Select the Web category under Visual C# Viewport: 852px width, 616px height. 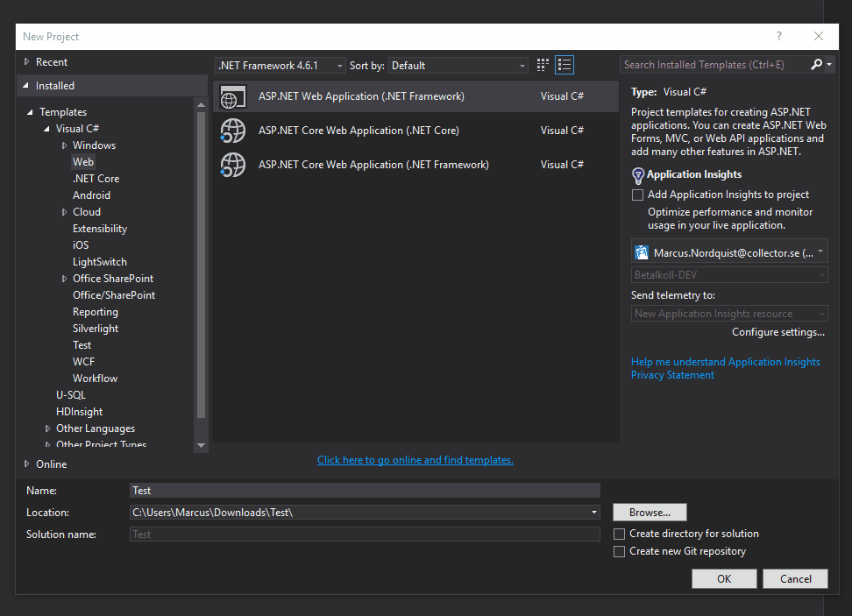[x=83, y=161]
